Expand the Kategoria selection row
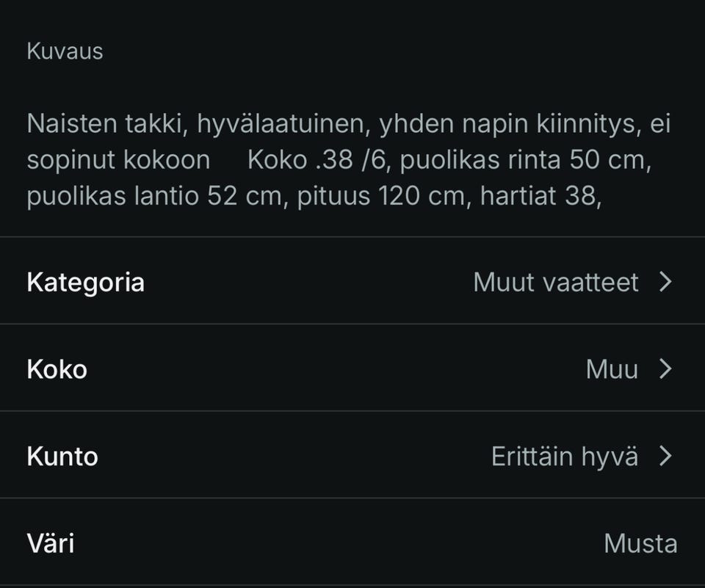Image resolution: width=705 pixels, height=588 pixels. 352,281
